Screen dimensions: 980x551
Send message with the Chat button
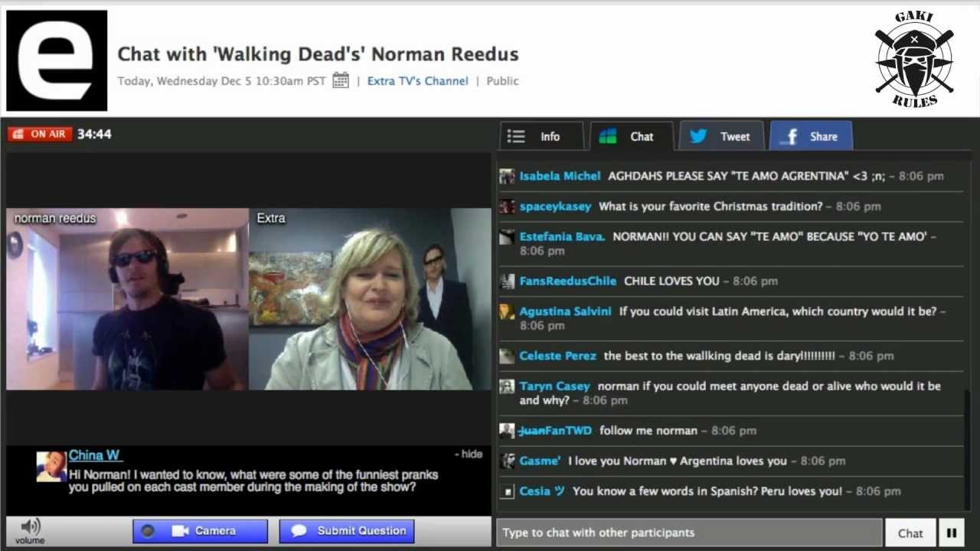910,533
